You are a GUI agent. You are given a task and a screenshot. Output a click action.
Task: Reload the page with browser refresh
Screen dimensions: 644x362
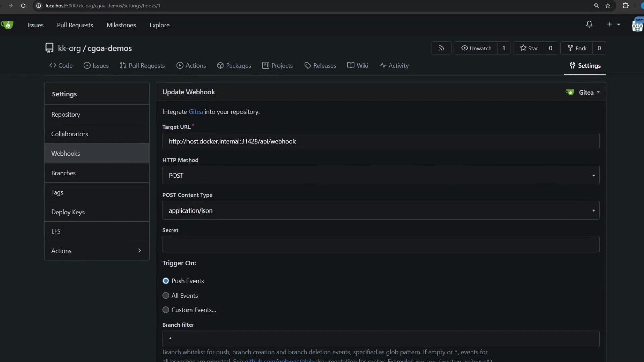pos(23,6)
